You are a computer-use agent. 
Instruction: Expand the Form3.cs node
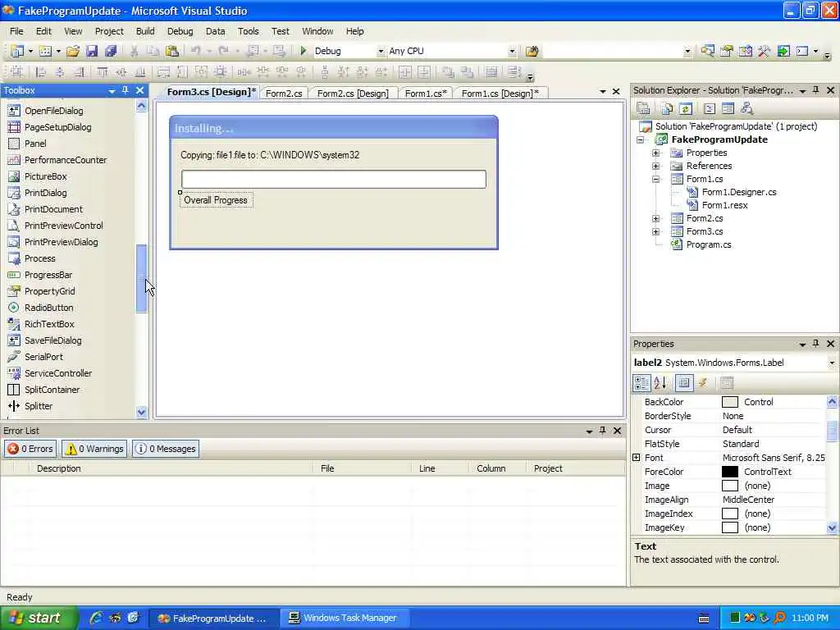[x=655, y=231]
